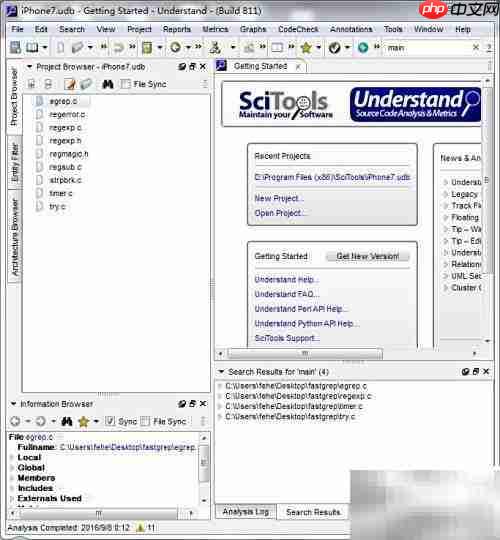The height and width of the screenshot is (540, 500).
Task: Open the Graphs menu
Action: point(253,29)
